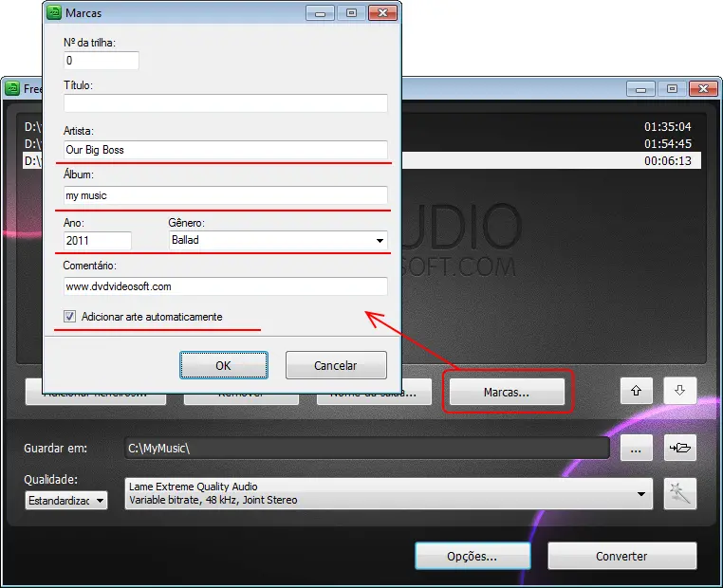Edit the Álbum field my music
The width and height of the screenshot is (723, 588).
point(226,195)
